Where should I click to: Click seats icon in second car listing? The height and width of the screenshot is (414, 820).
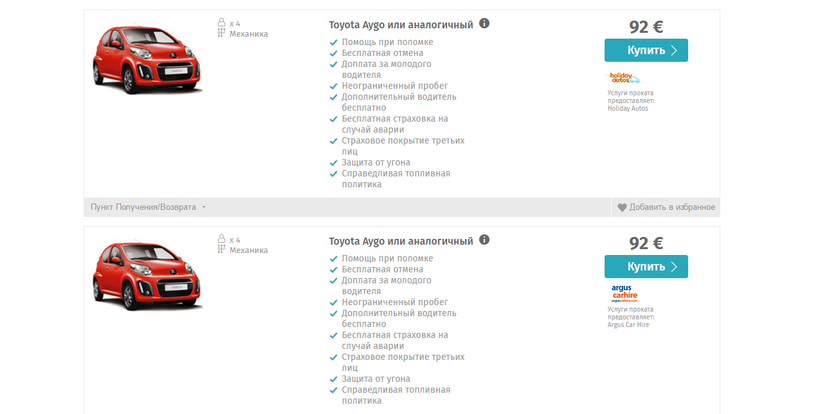[221, 239]
